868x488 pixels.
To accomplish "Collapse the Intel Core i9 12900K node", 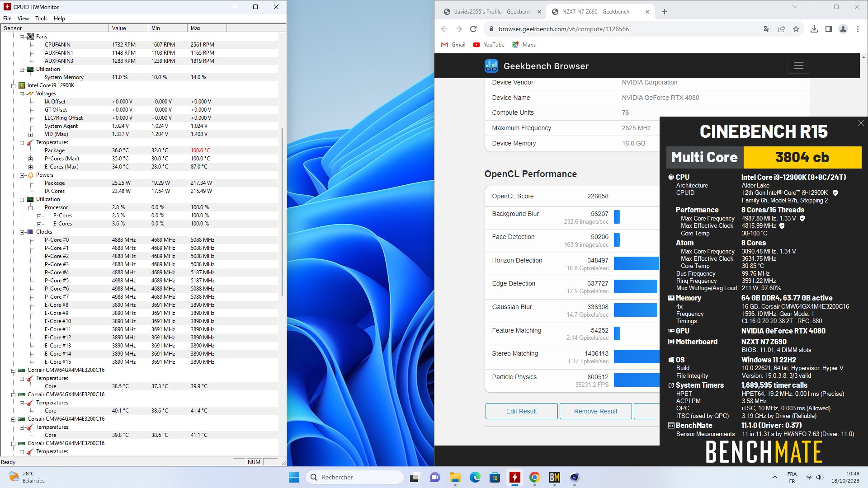I will point(13,85).
